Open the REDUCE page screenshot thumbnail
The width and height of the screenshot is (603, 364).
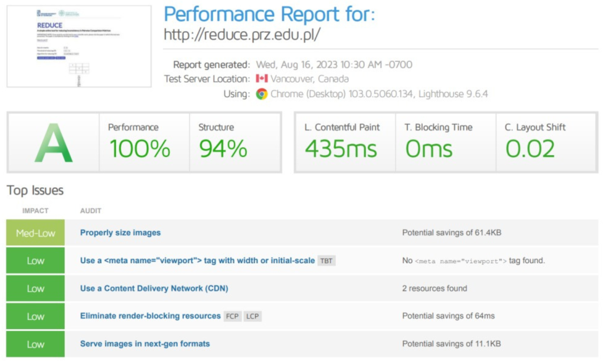tap(79, 46)
